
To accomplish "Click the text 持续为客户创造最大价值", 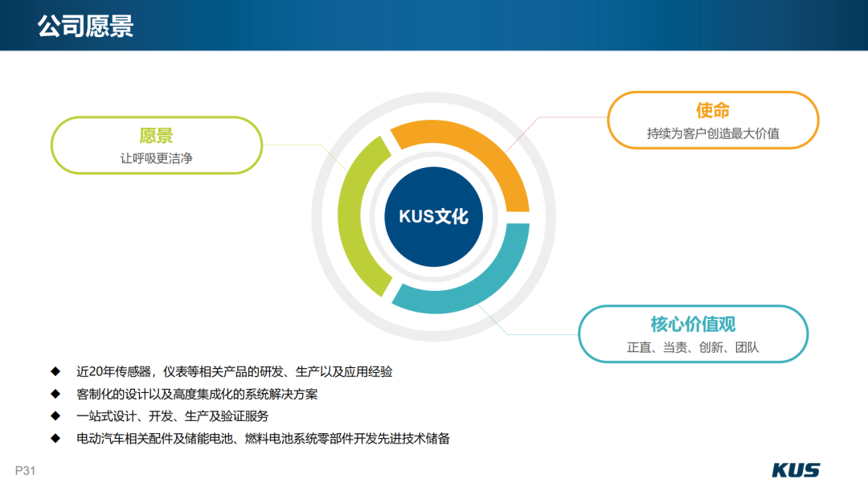I will [x=713, y=133].
